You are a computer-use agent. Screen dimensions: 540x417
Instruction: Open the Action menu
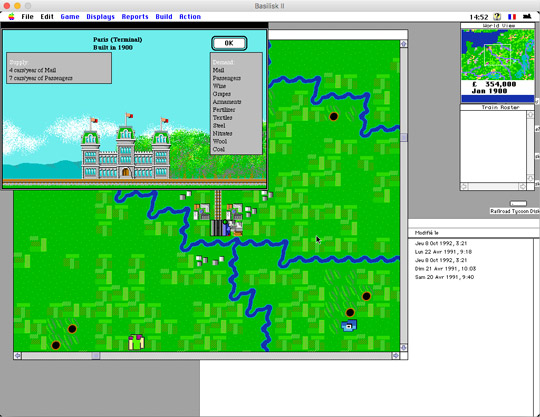click(x=190, y=17)
